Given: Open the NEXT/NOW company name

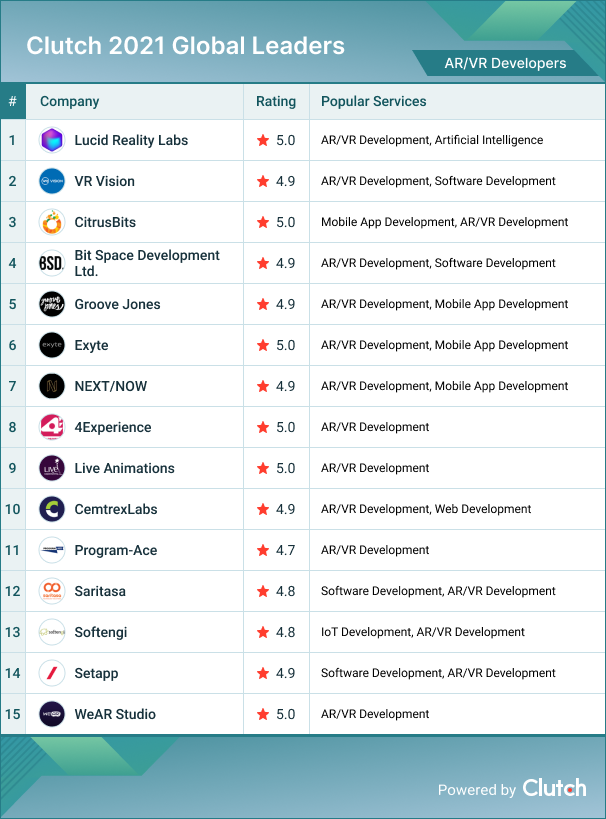Looking at the screenshot, I should click(111, 386).
